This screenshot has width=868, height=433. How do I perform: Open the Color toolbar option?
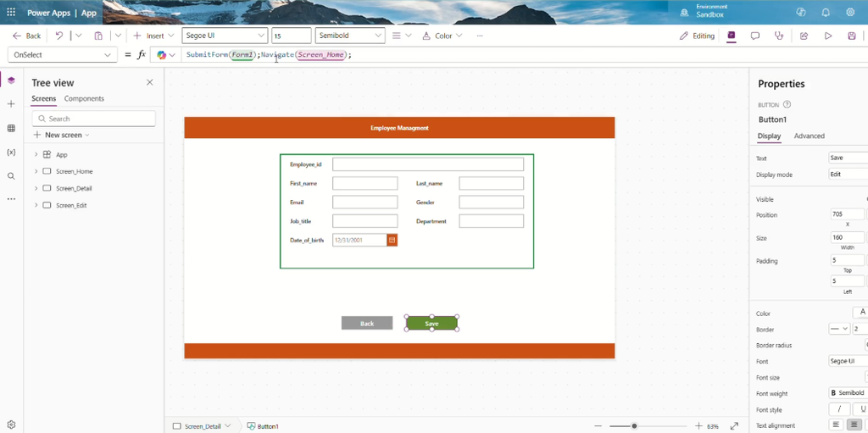[x=442, y=36]
